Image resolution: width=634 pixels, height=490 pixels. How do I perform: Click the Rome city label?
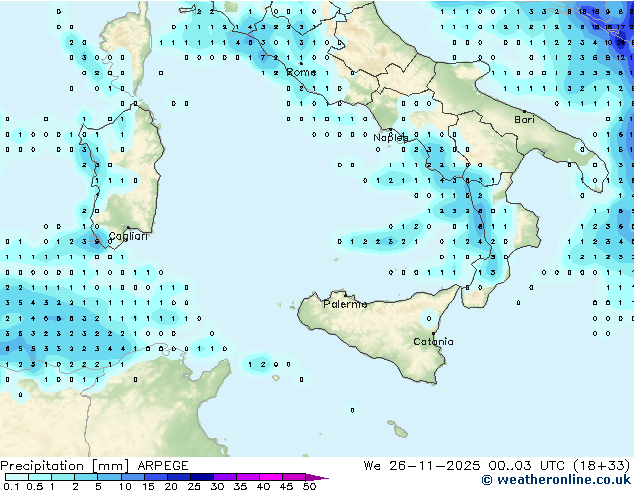(x=301, y=72)
